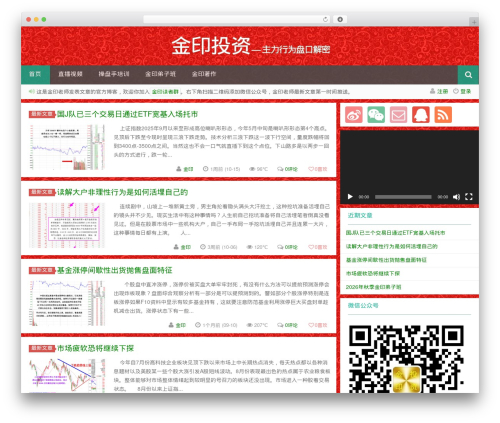Open 直播视频 menu item
The height and width of the screenshot is (423, 500).
pyautogui.click(x=70, y=74)
